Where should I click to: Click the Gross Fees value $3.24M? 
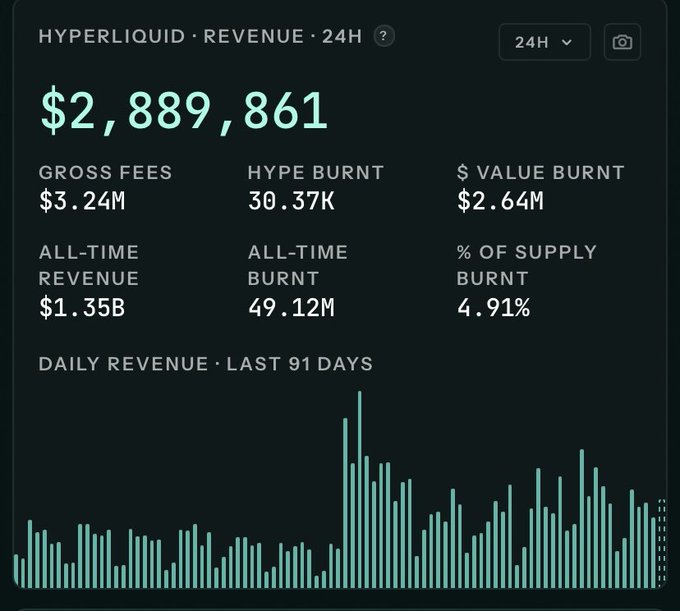(x=82, y=201)
